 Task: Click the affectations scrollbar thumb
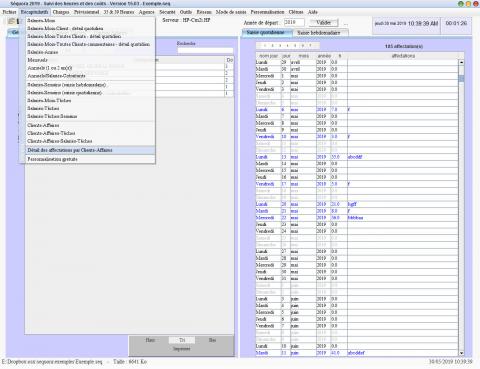461,79
